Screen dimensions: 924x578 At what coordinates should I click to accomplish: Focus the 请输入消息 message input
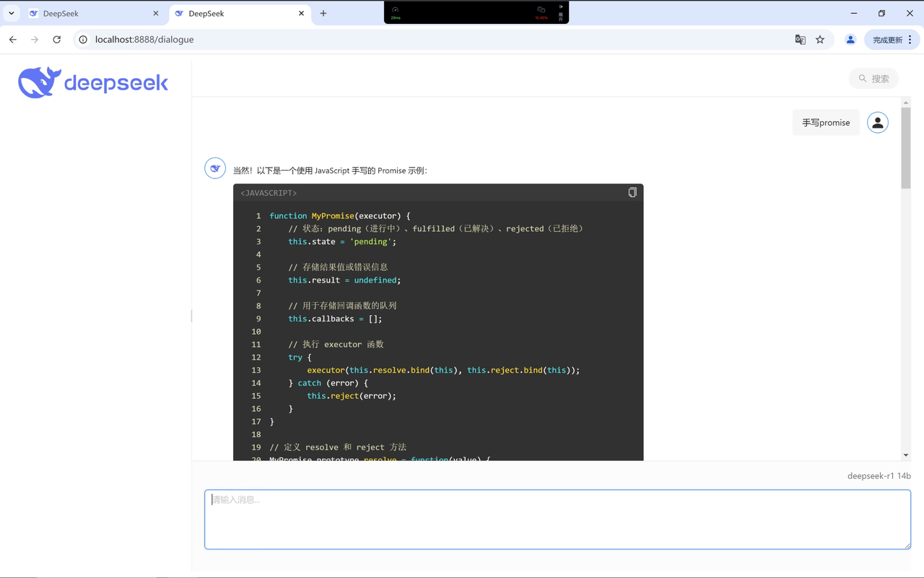tap(557, 519)
